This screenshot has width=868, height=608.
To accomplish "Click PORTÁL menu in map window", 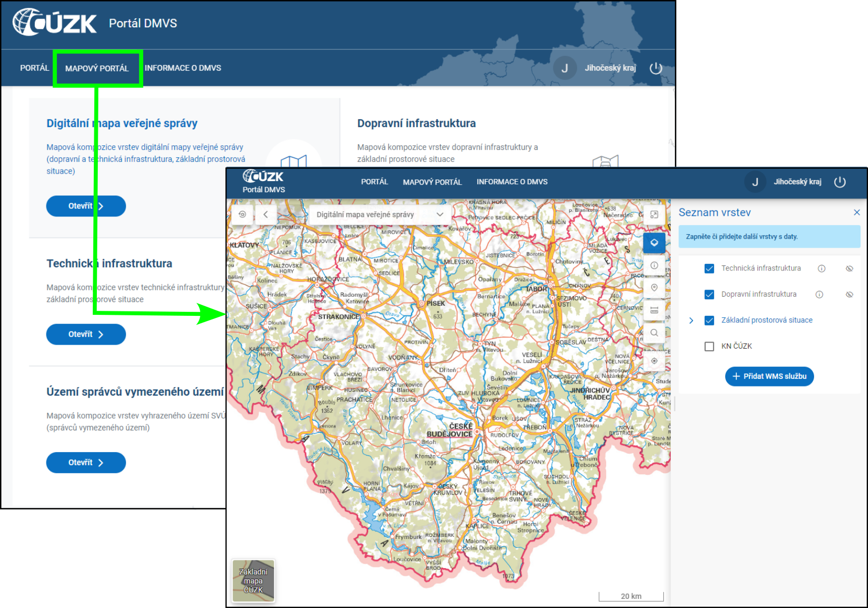I will coord(374,182).
